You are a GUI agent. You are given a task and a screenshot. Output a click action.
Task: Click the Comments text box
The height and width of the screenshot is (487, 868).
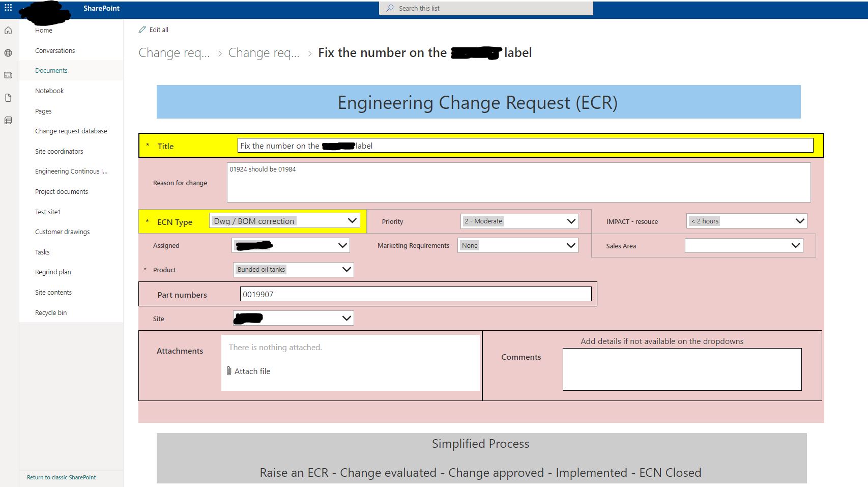(x=682, y=369)
